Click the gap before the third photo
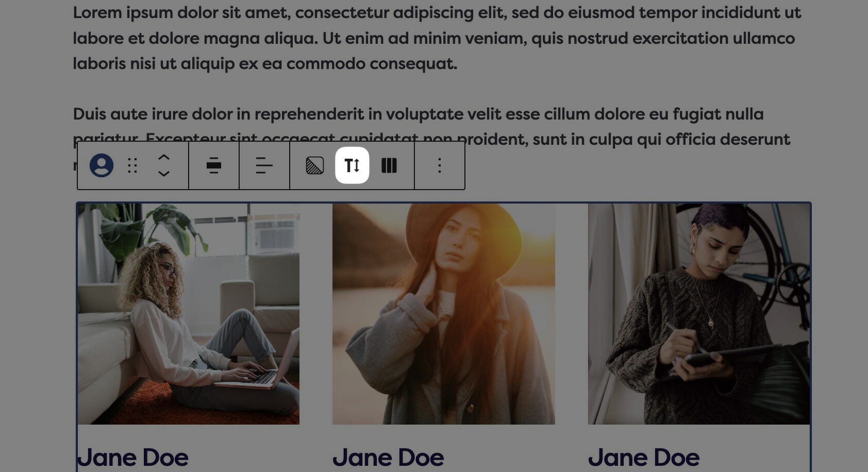868x472 pixels. (x=572, y=314)
